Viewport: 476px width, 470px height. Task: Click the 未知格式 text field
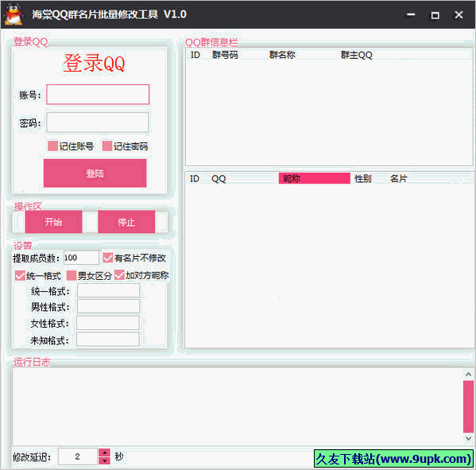pos(108,340)
